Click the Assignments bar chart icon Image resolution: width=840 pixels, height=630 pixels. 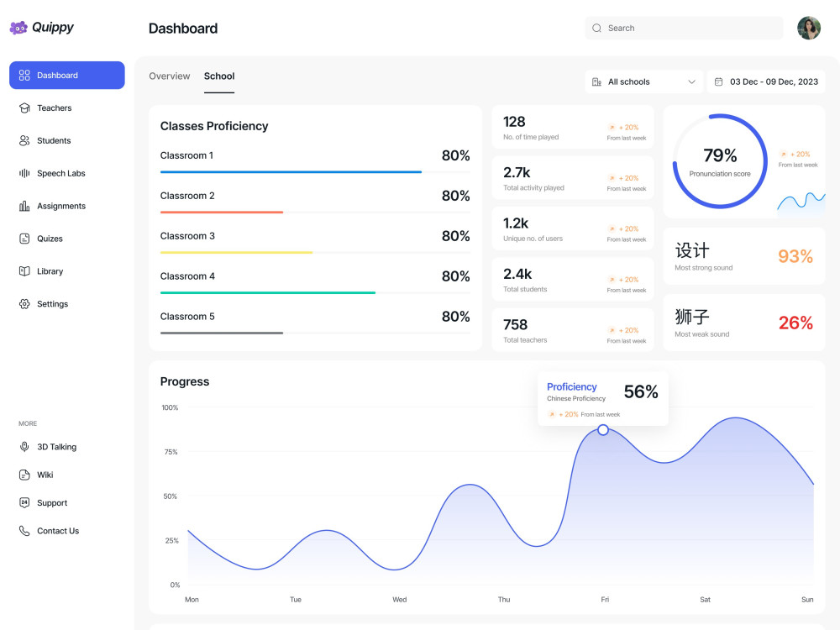click(x=24, y=207)
